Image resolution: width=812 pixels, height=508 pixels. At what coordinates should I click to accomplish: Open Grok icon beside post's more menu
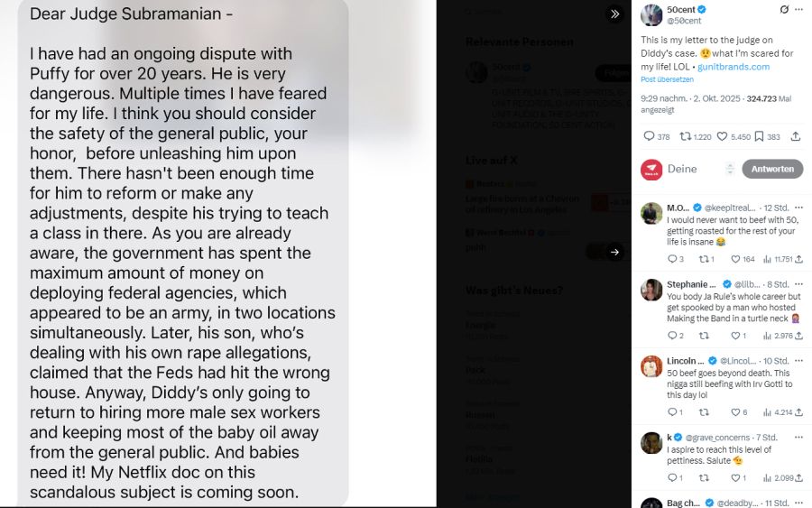(784, 10)
